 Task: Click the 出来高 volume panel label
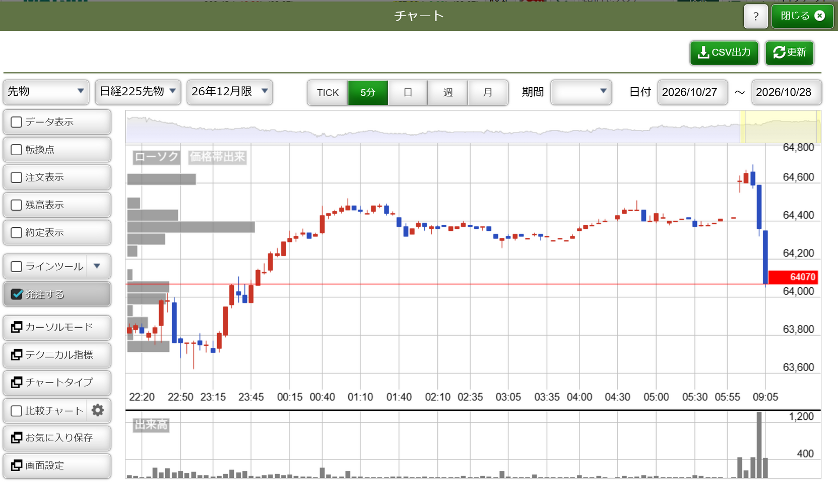(151, 425)
